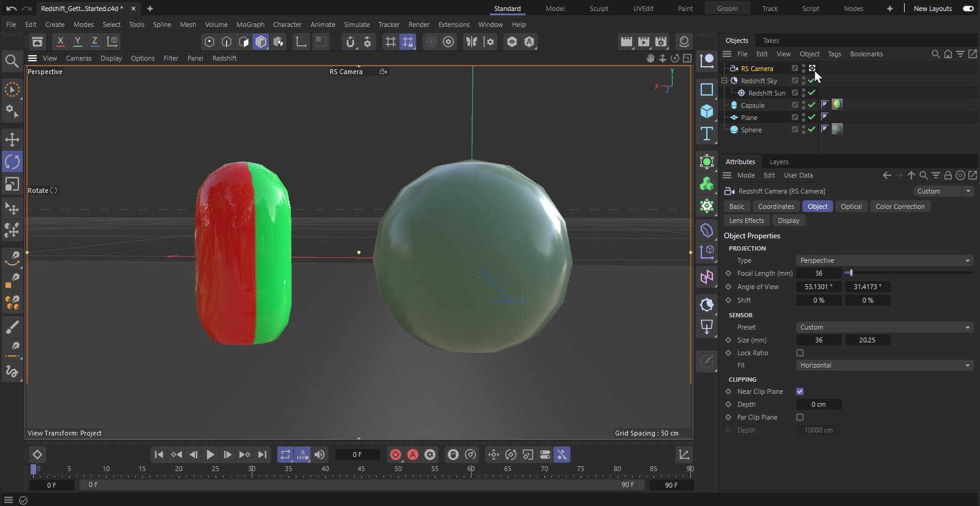Open the sensor Preset dropdown
The height and width of the screenshot is (506, 980).
pyautogui.click(x=884, y=327)
